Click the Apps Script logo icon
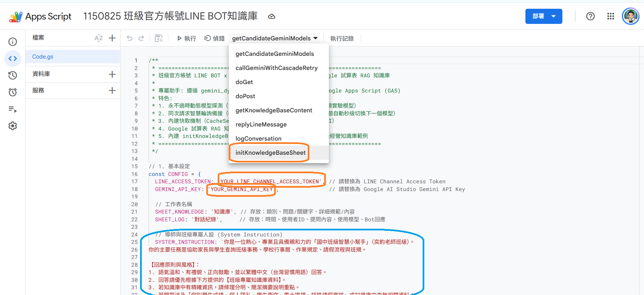The width and height of the screenshot is (644, 295). point(16,16)
